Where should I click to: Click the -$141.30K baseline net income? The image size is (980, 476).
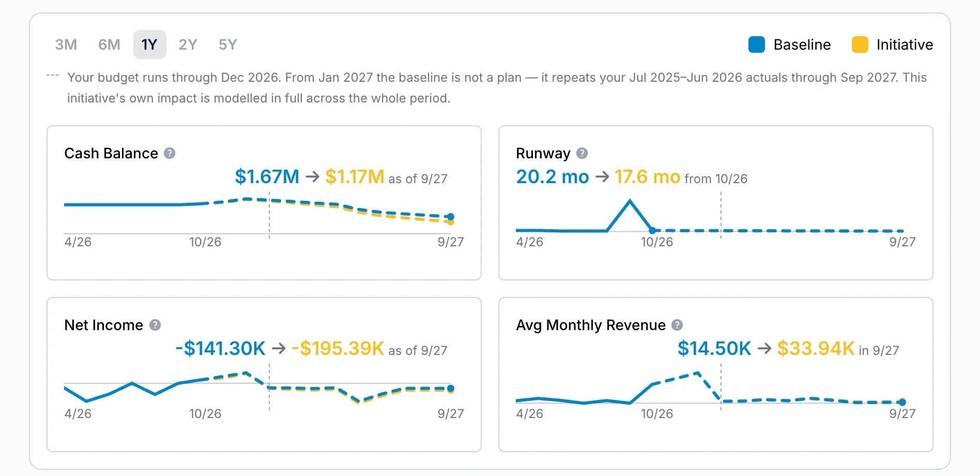tap(221, 349)
